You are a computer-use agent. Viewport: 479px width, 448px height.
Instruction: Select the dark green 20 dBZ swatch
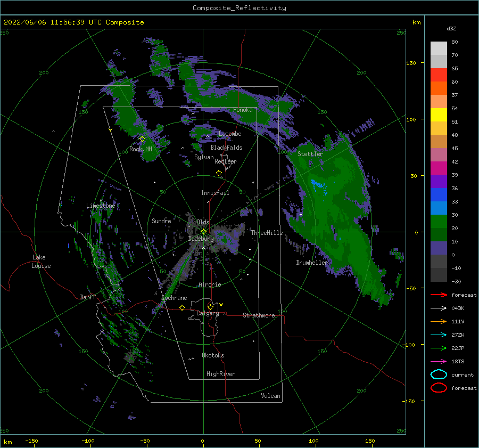(x=439, y=234)
